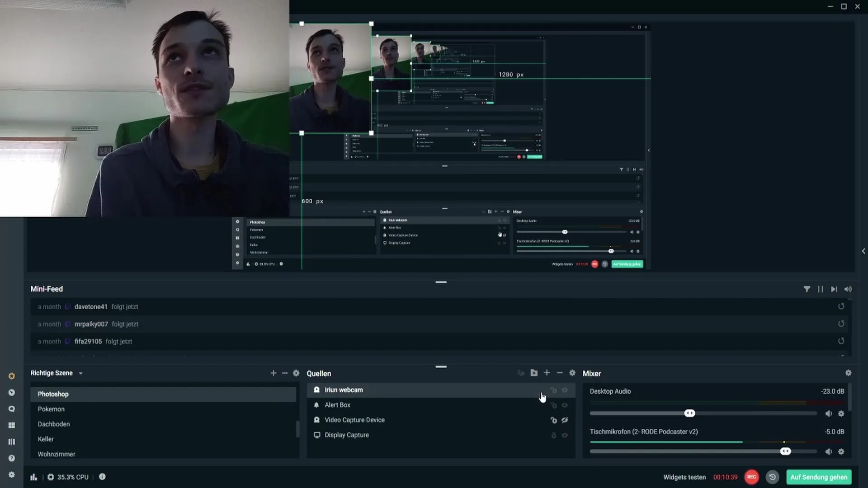Image resolution: width=868 pixels, height=488 pixels.
Task: Show the hidden Video Capture Device source
Action: tap(565, 420)
